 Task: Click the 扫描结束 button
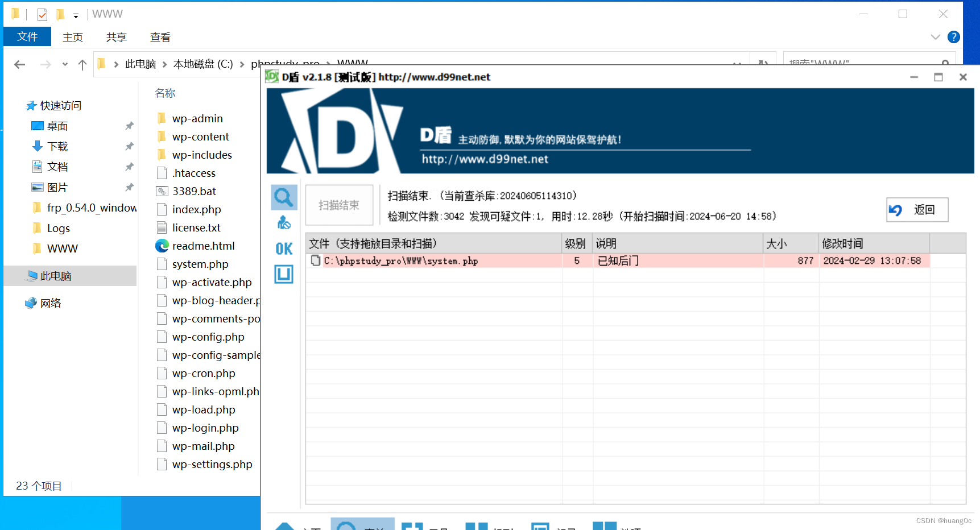pos(339,205)
